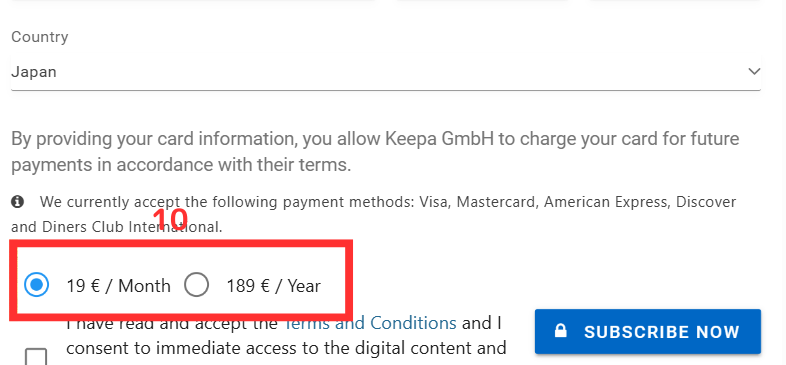786x365 pixels.
Task: Click the "19 € / Month" label text
Action: 118,286
